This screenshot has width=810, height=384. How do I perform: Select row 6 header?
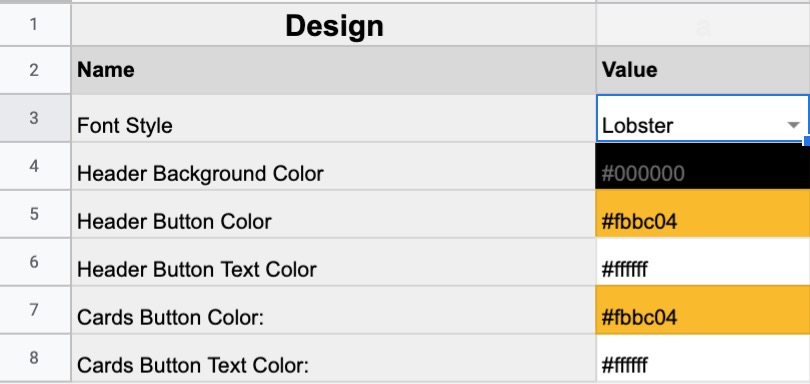35,262
